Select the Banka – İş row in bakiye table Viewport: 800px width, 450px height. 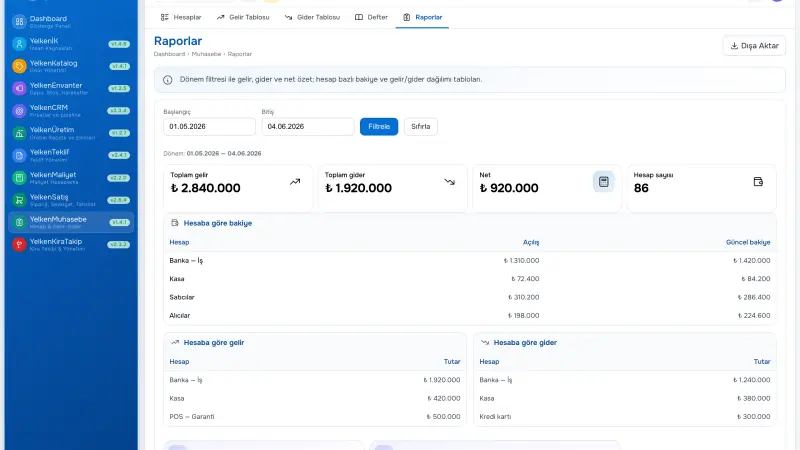[470, 261]
